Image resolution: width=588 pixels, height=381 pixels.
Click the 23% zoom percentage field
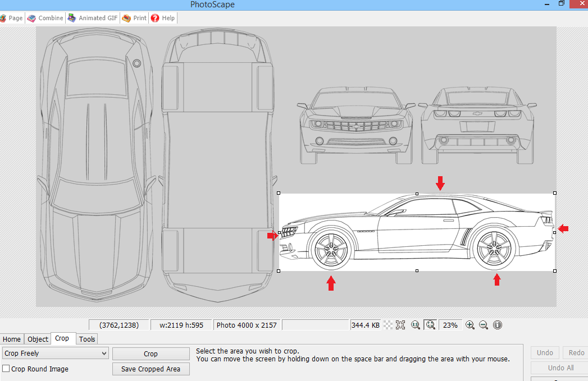point(450,324)
